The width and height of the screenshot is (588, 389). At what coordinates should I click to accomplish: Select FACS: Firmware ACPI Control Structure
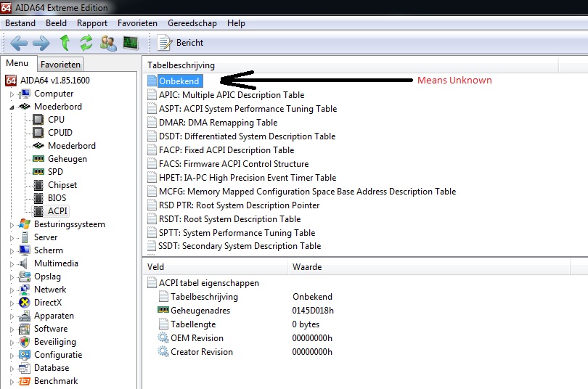point(234,164)
